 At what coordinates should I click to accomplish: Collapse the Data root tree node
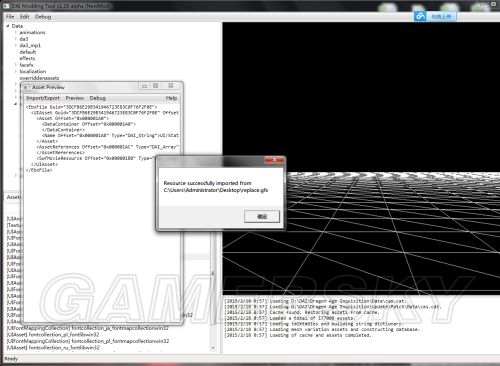click(x=8, y=26)
